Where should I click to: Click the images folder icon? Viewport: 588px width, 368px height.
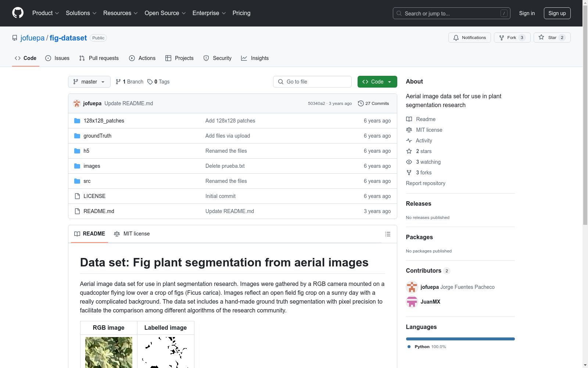(x=77, y=166)
